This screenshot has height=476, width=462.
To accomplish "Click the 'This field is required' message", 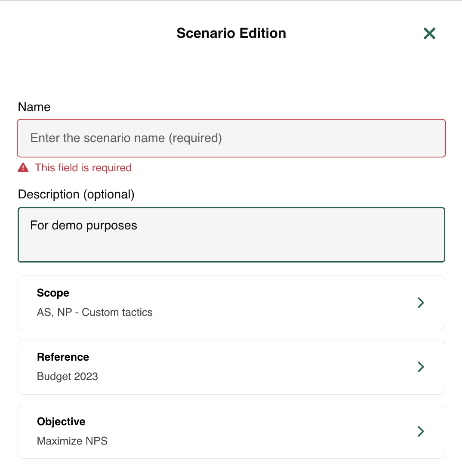I will point(83,167).
